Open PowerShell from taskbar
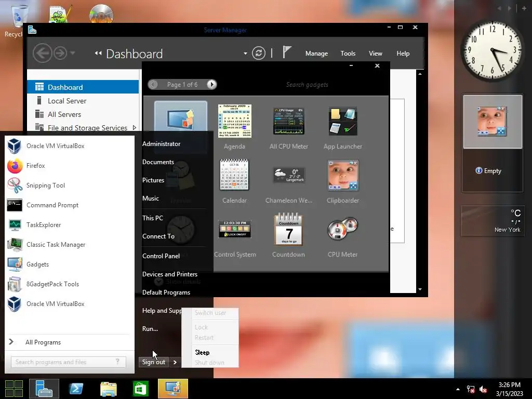The height and width of the screenshot is (399, 532). [x=76, y=389]
